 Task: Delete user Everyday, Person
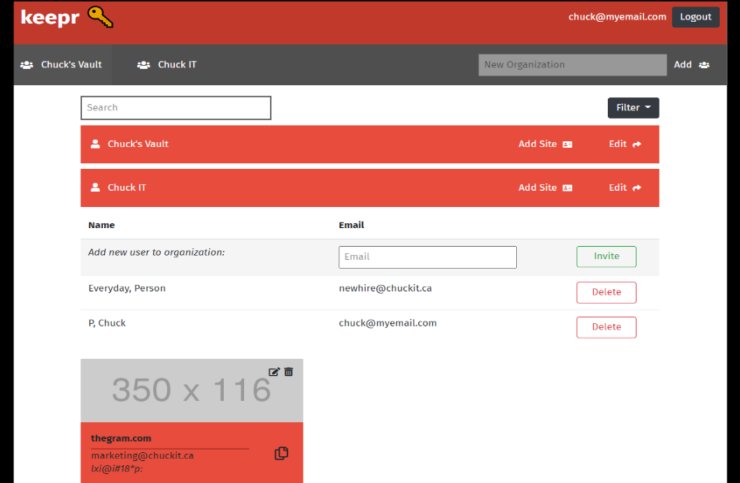click(x=606, y=293)
